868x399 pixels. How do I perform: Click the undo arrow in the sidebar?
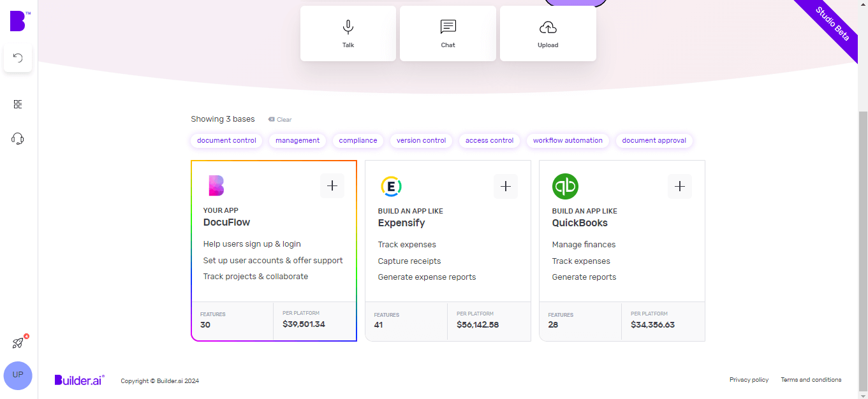point(17,58)
